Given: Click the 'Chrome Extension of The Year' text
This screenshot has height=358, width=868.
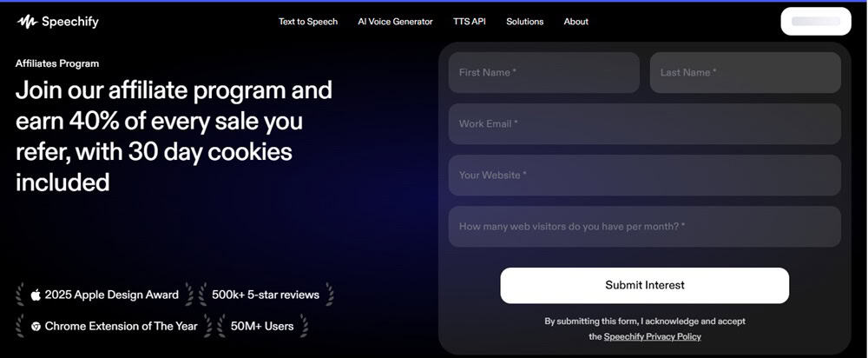Looking at the screenshot, I should [122, 327].
